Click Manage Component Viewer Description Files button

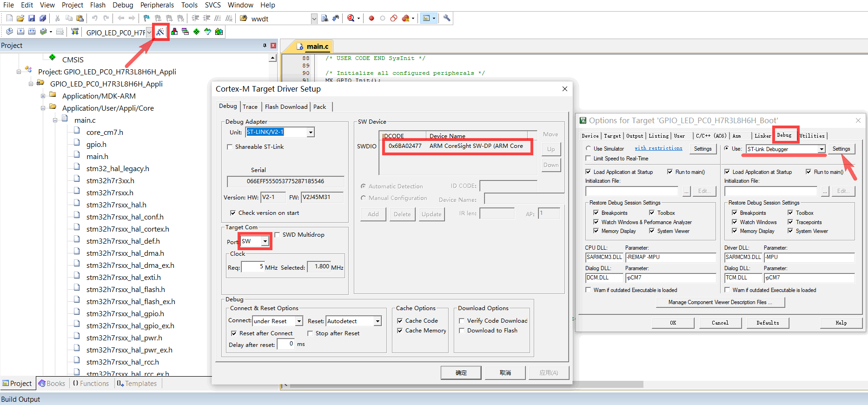[x=720, y=302]
